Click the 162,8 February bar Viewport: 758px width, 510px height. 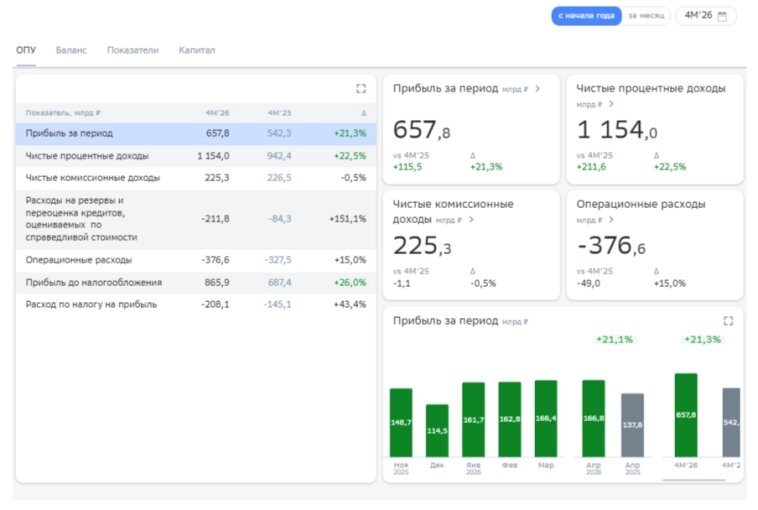click(510, 419)
